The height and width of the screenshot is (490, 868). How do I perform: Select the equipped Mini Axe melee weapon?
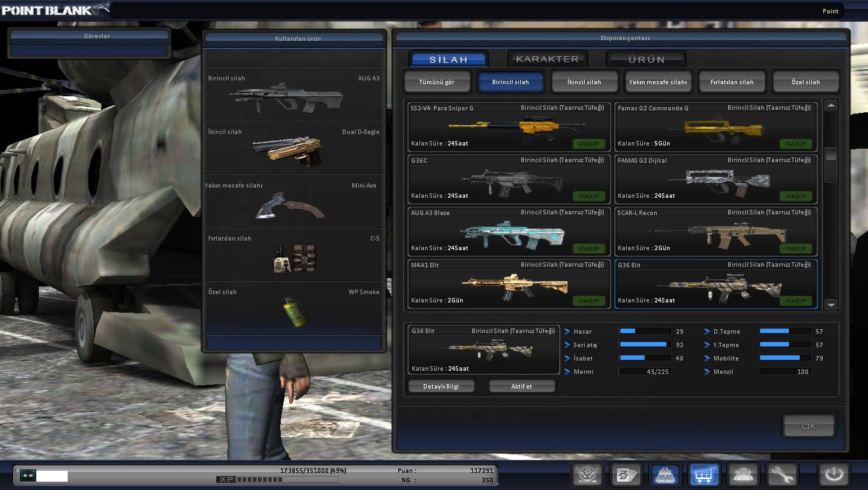point(294,202)
